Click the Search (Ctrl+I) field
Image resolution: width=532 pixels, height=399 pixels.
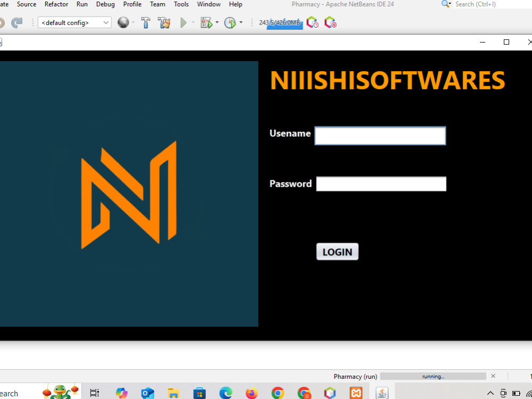click(x=492, y=4)
